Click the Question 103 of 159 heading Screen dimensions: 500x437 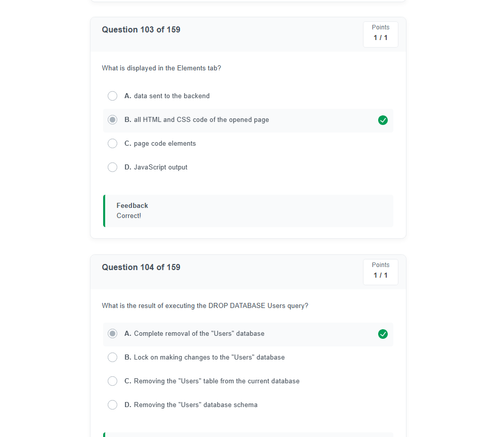point(141,30)
